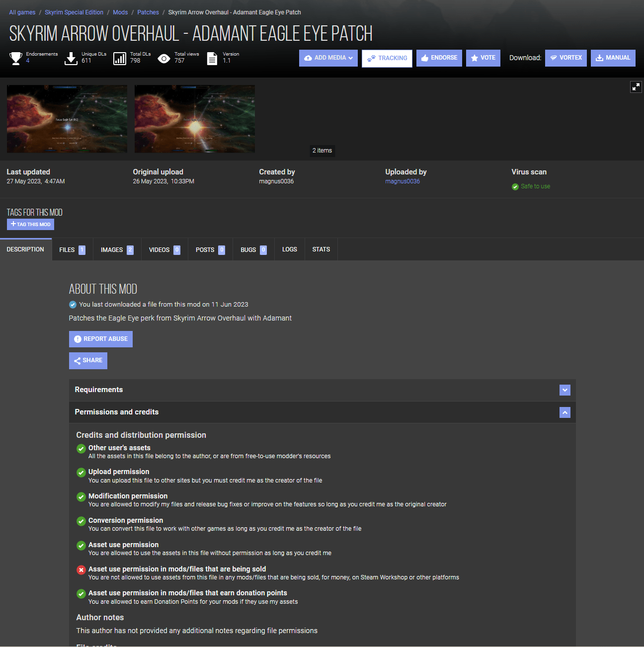
Task: Click the green Safe to use checkmark
Action: point(515,187)
